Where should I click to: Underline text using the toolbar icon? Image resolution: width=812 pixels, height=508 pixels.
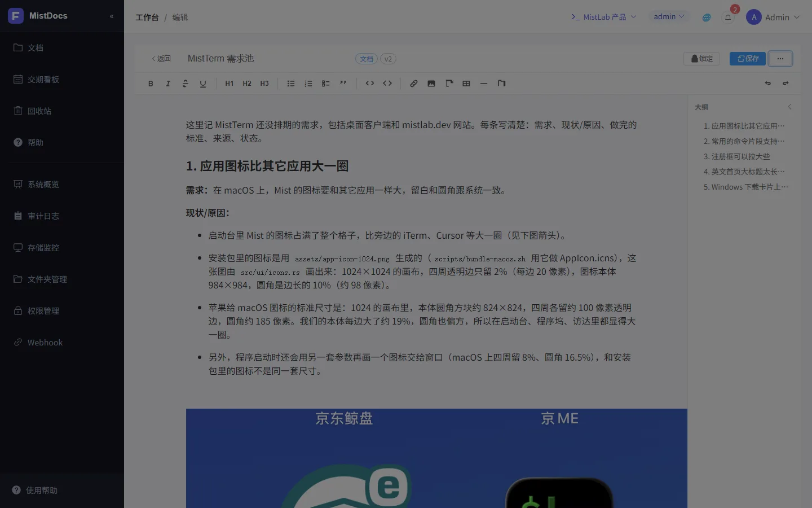click(x=203, y=84)
